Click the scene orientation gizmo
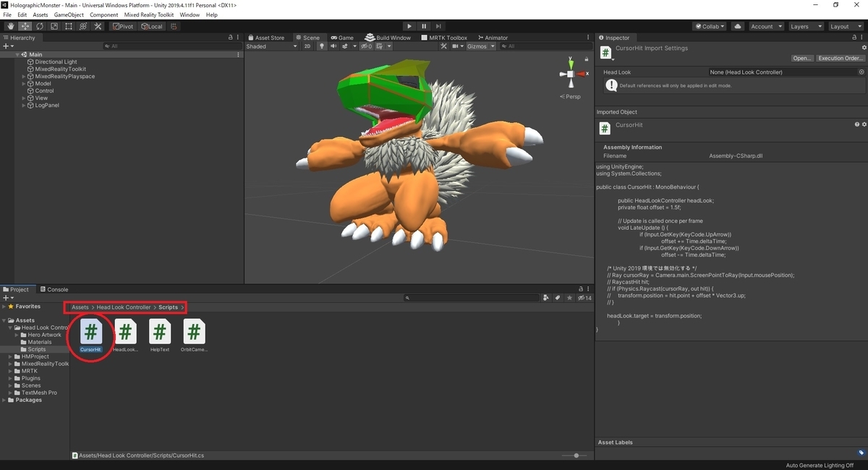868x470 pixels. [571, 74]
